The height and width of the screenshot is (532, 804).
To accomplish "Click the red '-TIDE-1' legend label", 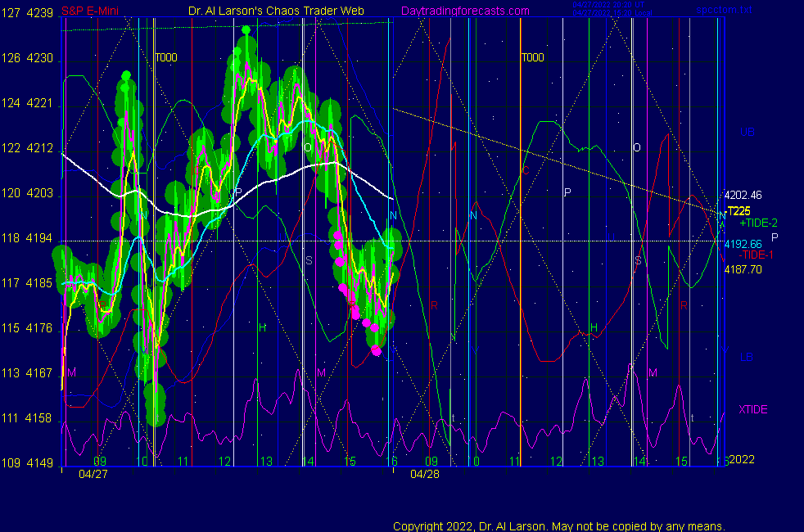I will pyautogui.click(x=756, y=255).
